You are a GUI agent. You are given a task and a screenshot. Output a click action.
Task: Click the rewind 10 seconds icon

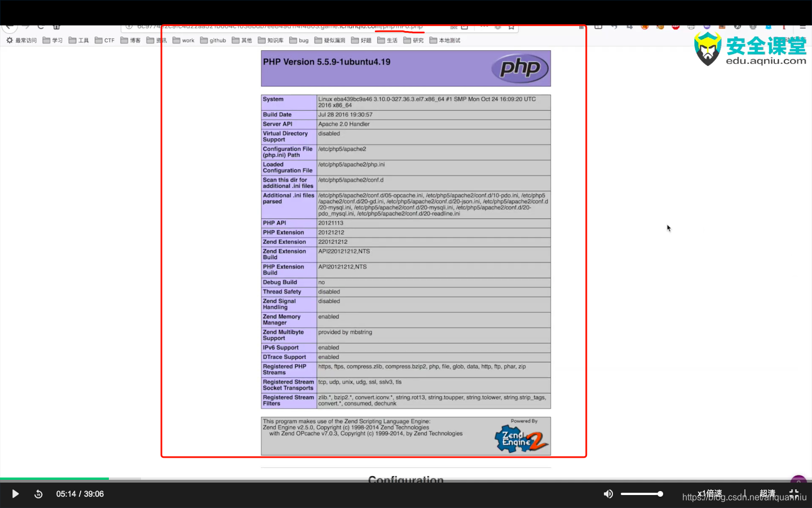click(38, 494)
